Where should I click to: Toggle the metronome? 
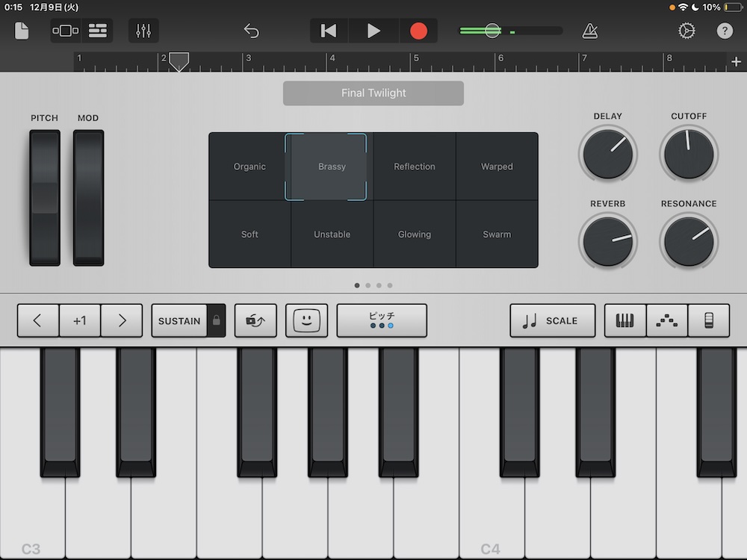pos(590,31)
